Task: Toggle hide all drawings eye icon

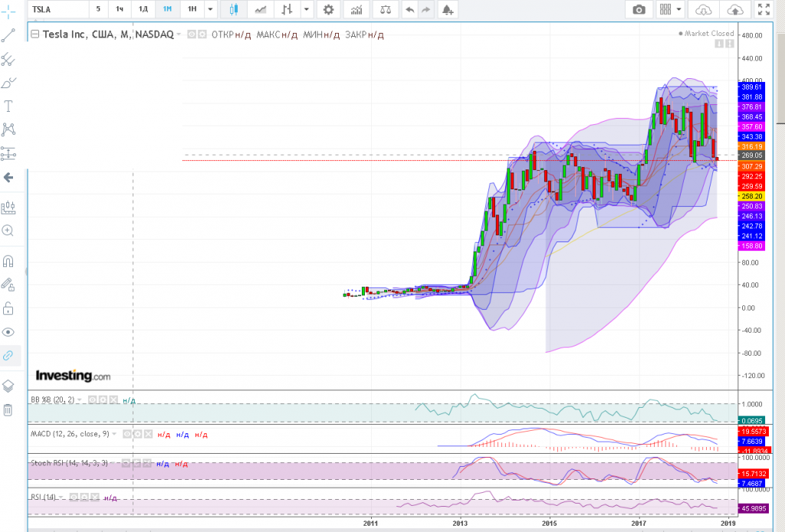Action: point(8,333)
